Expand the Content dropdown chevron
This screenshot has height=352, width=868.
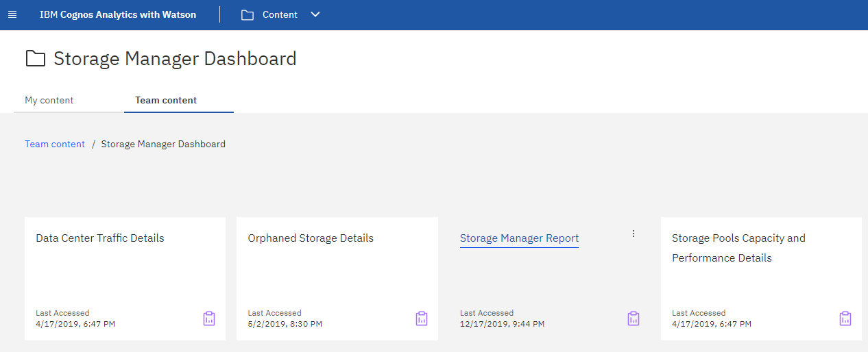(x=315, y=14)
